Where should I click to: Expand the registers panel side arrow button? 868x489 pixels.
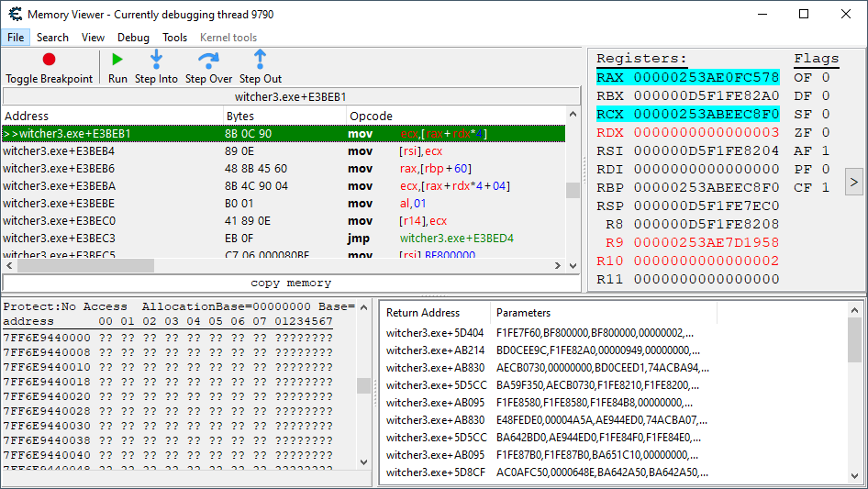point(853,182)
